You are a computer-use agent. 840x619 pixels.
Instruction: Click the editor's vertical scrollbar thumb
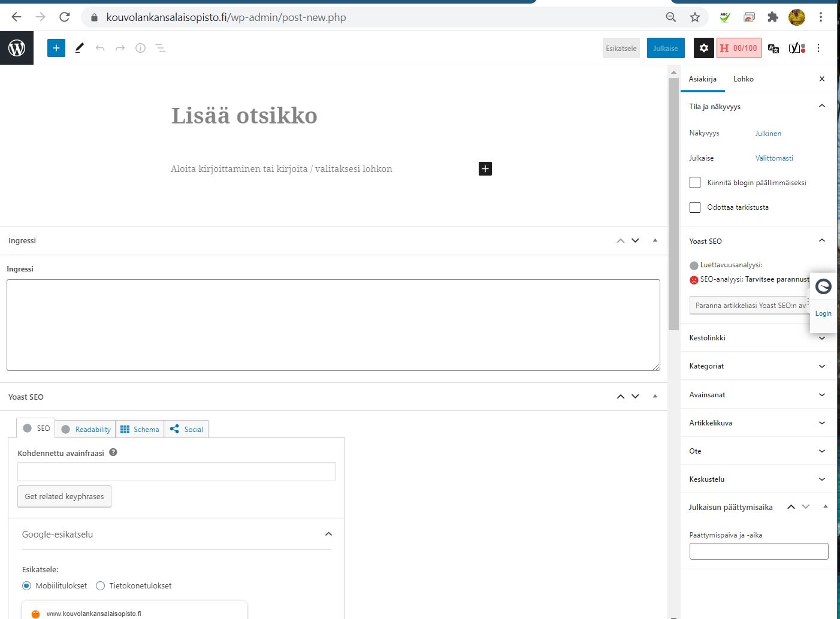point(673,204)
